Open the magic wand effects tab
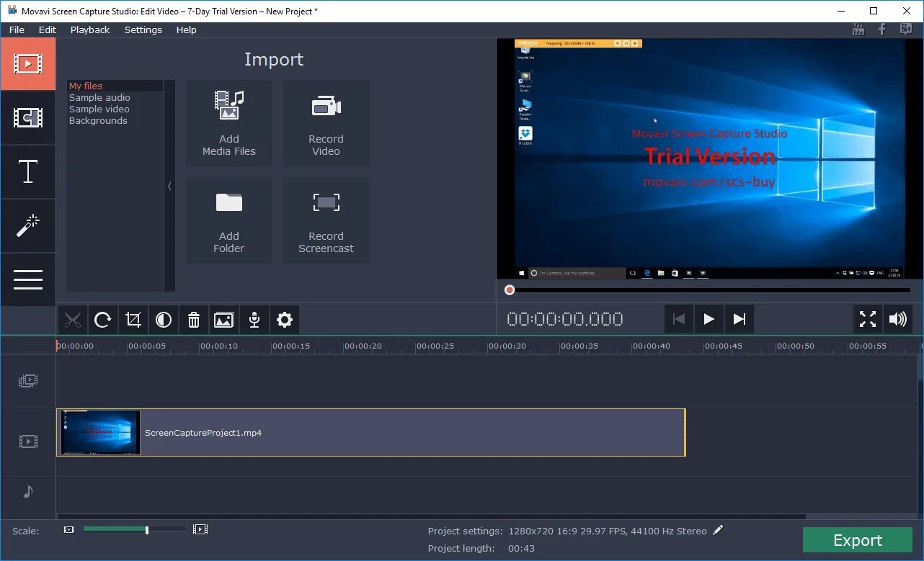This screenshot has width=924, height=561. click(27, 225)
